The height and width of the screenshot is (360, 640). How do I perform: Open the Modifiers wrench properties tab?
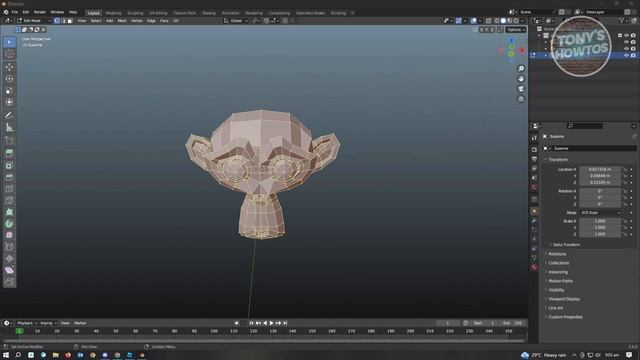pyautogui.click(x=534, y=220)
